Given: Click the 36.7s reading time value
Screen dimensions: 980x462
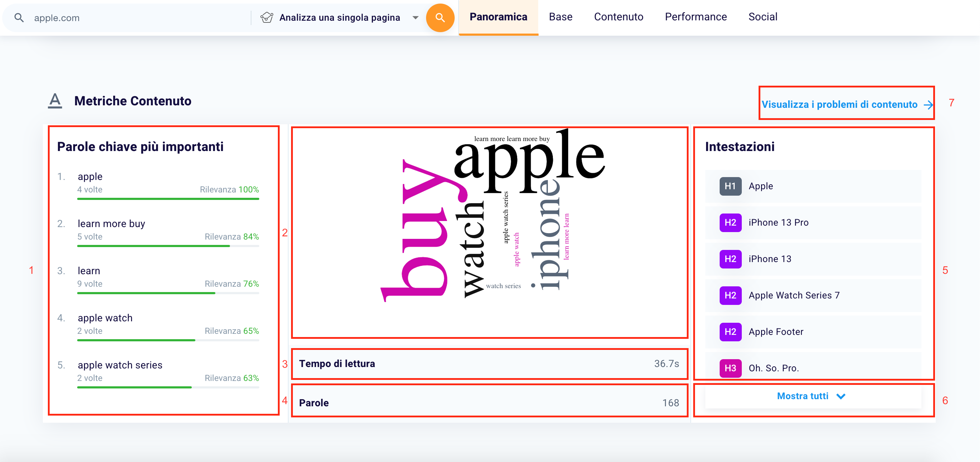Looking at the screenshot, I should 666,364.
